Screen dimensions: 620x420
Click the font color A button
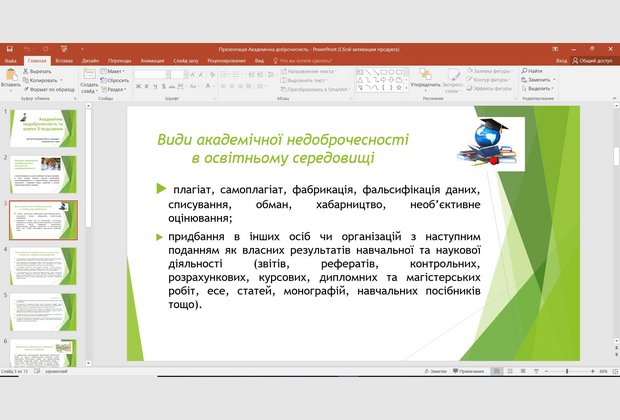pos(208,86)
